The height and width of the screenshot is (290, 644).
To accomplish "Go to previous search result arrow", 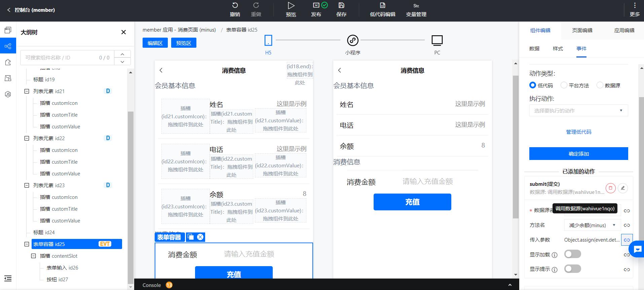I will pyautogui.click(x=122, y=54).
